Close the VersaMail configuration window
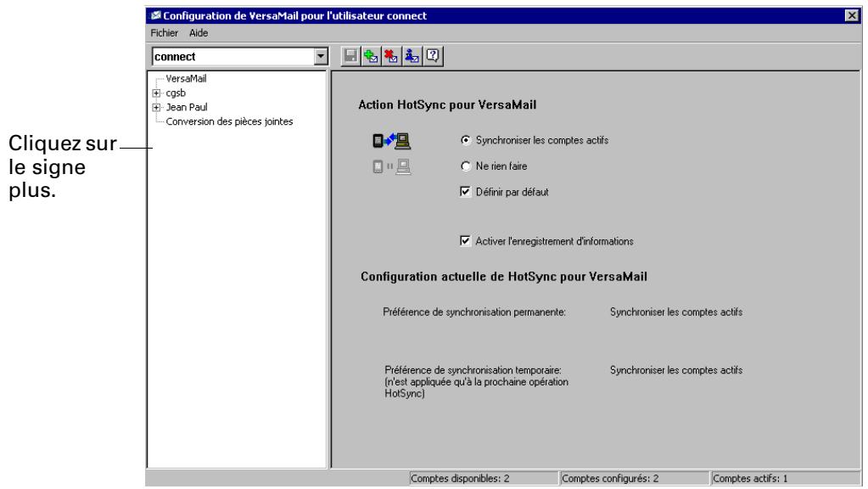The image size is (868, 489). (852, 15)
